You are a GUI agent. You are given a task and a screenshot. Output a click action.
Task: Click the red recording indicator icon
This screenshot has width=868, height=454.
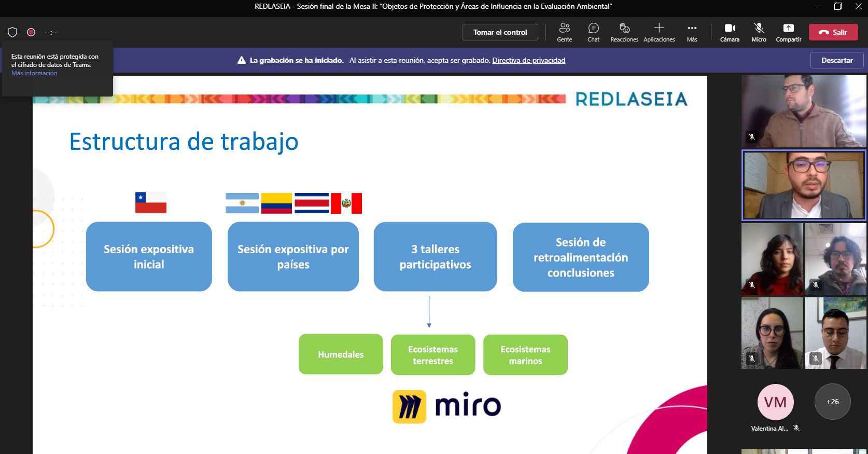pyautogui.click(x=31, y=32)
